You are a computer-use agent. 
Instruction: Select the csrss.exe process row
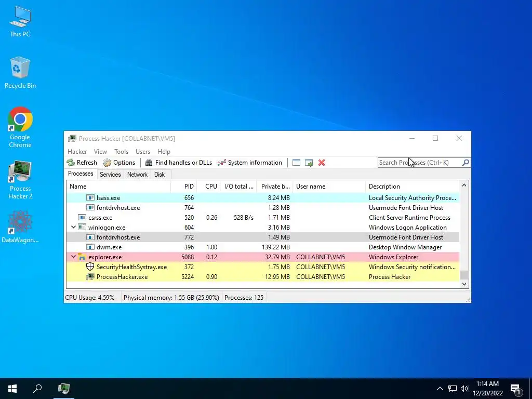click(263, 218)
